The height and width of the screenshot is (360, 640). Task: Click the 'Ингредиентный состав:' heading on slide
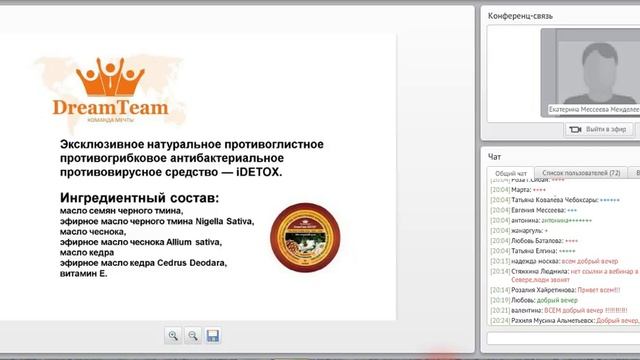(140, 198)
